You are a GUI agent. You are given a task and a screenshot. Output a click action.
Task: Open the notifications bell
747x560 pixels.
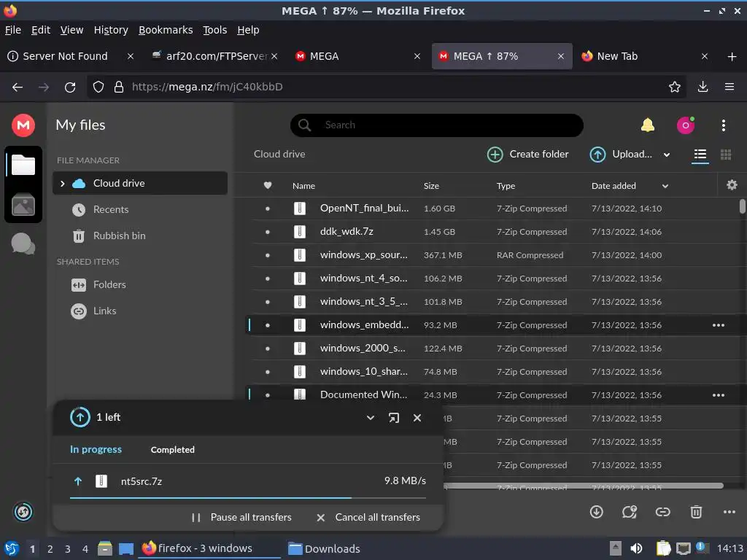[x=648, y=125]
